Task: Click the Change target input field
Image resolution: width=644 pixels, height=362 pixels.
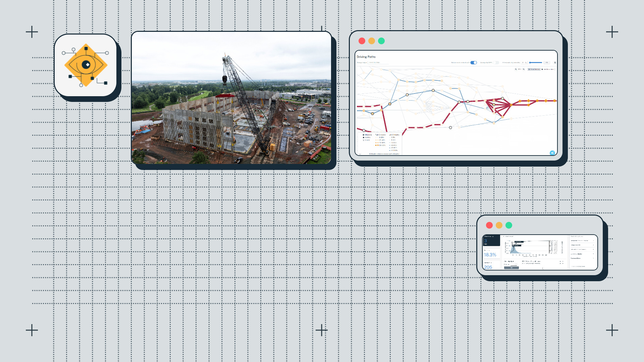Action: (378, 63)
